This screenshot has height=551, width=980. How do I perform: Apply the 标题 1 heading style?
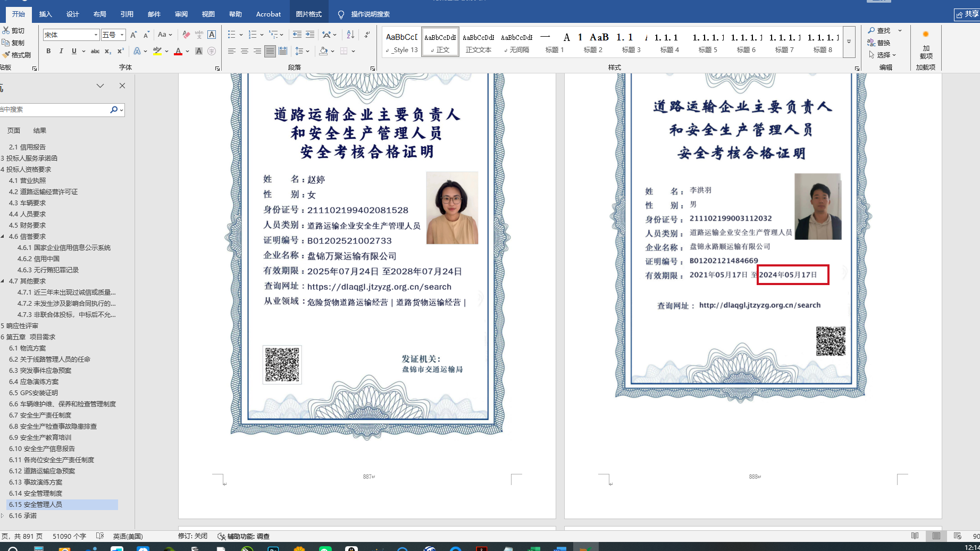(555, 42)
